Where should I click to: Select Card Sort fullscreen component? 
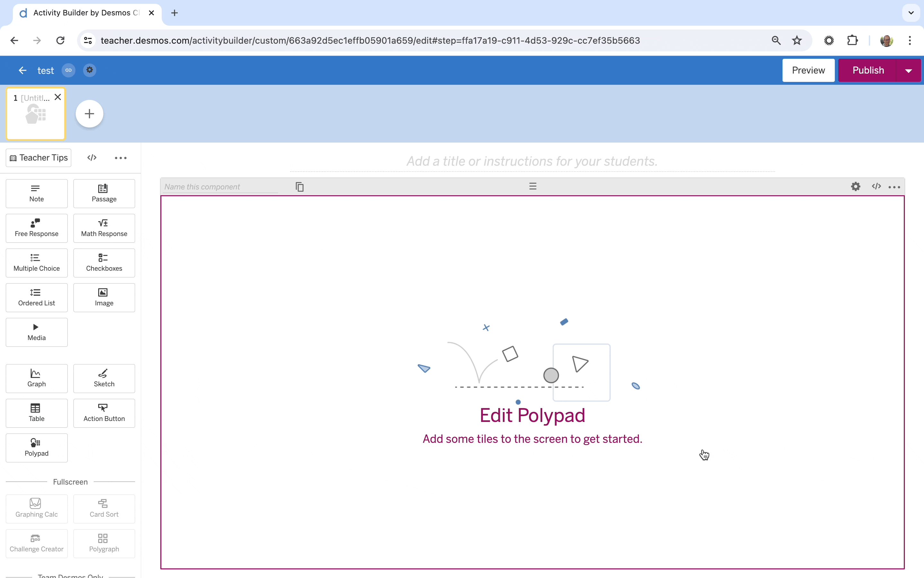click(x=104, y=509)
